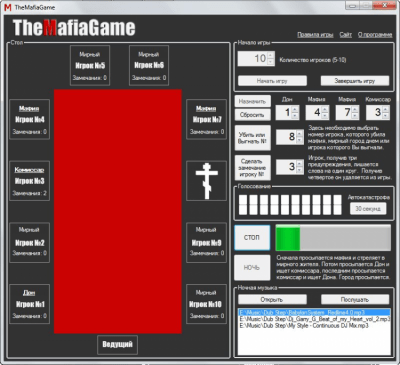Select the Дон Игрок №1 player card
Viewport: 400px width, 365px height.
coord(30,304)
